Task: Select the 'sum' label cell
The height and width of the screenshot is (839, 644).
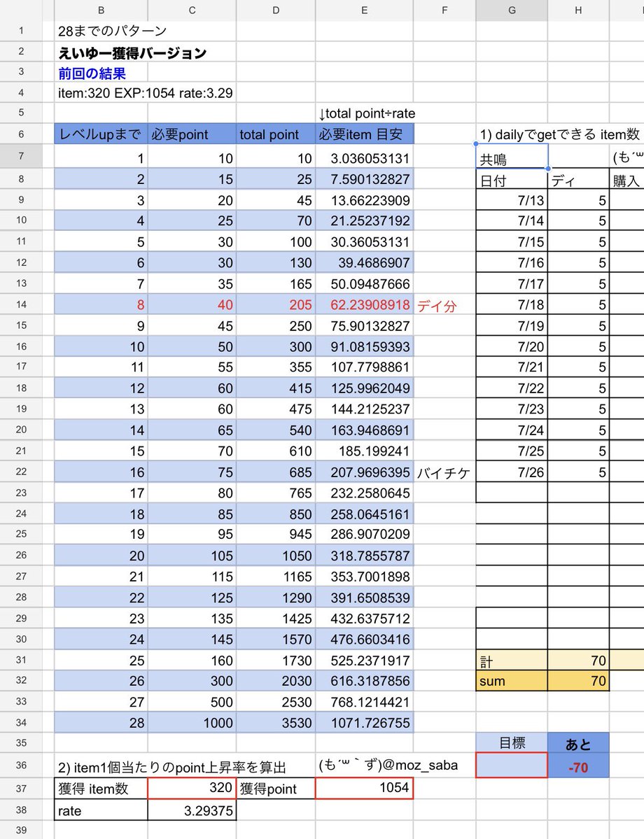Action: click(x=512, y=681)
